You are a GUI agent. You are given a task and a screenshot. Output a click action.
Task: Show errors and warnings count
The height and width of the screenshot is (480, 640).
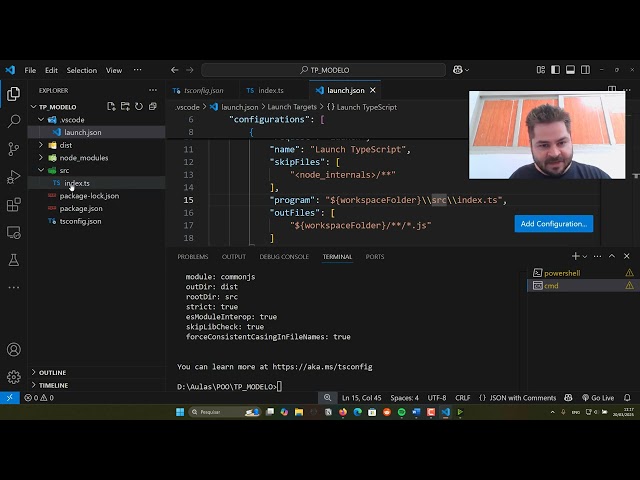click(39, 398)
